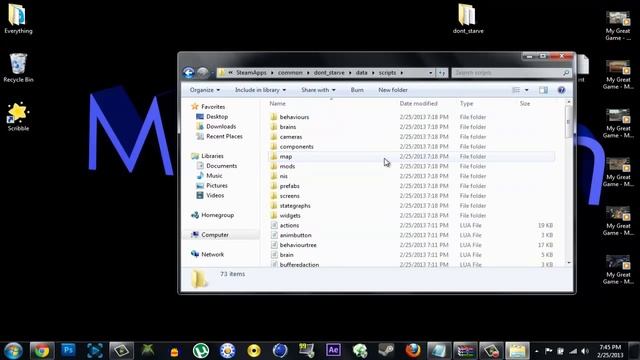Image resolution: width=640 pixels, height=360 pixels.
Task: Open After Effects from the taskbar
Action: pos(333,351)
